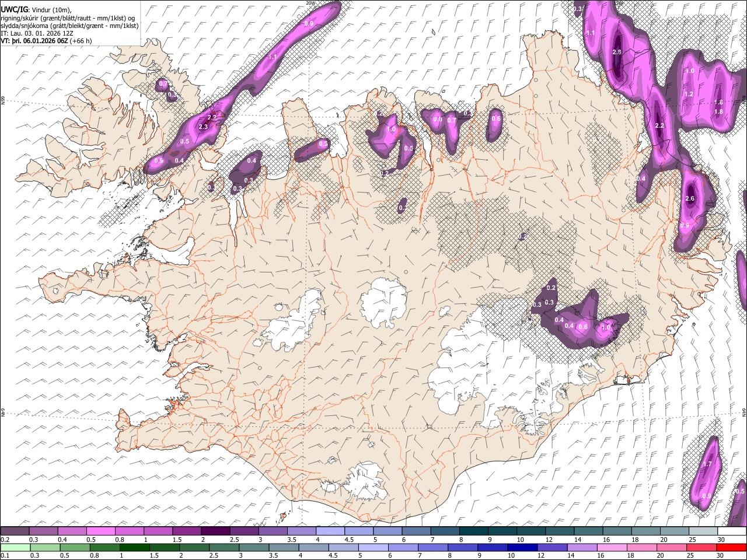This screenshot has height=560, width=747.
Task: Click the Mýrdalsjökull glacier near south coast
Action: click(365, 482)
